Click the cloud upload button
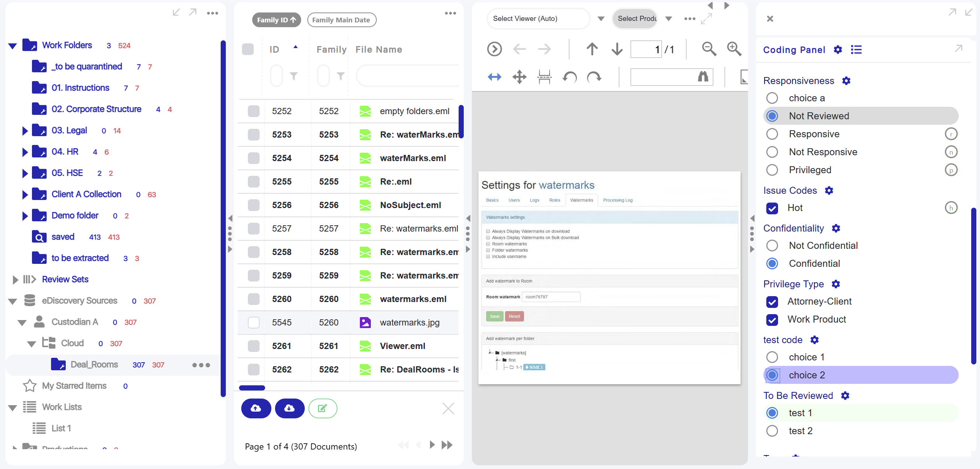Screen dimensions: 980x469 [x=256, y=408]
